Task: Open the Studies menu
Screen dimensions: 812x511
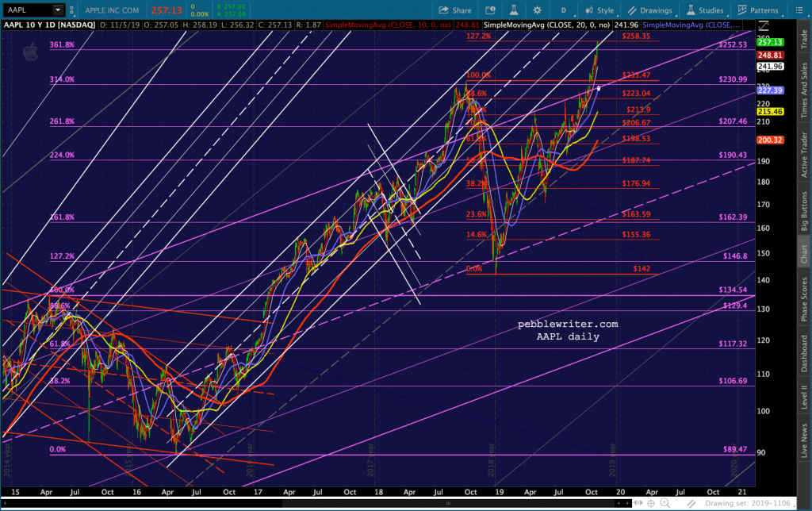Action: pos(705,10)
